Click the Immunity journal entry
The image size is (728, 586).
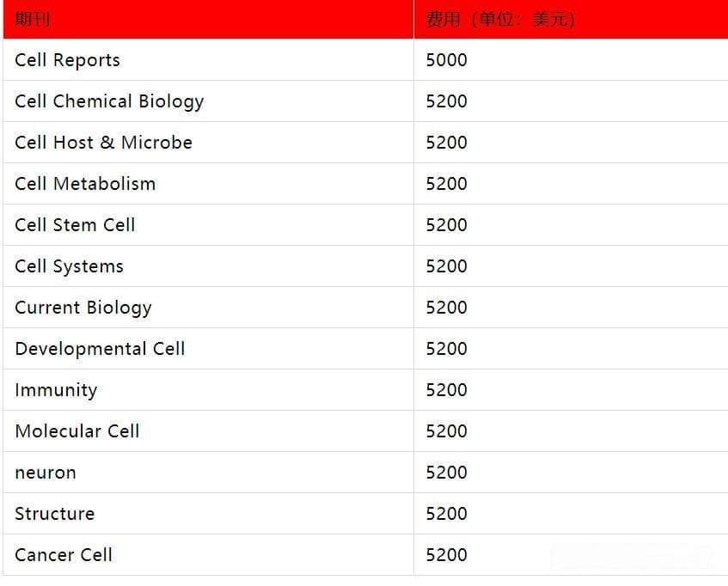pyautogui.click(x=56, y=390)
